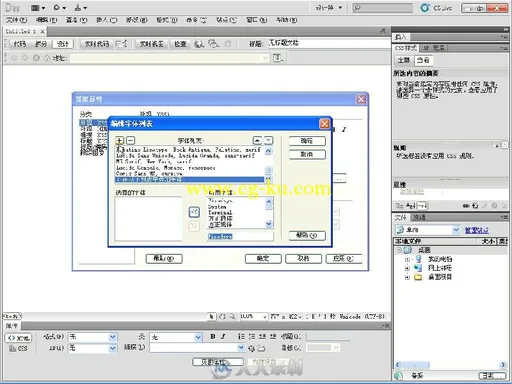512x384 pixels.
Task: Click attach style sheet link icon in CSS panel
Action: (466, 206)
